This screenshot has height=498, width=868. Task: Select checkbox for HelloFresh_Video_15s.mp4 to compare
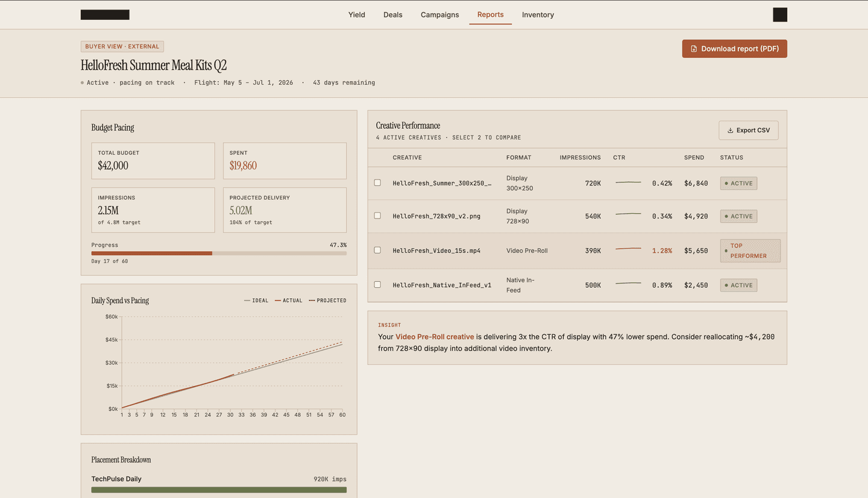point(377,250)
